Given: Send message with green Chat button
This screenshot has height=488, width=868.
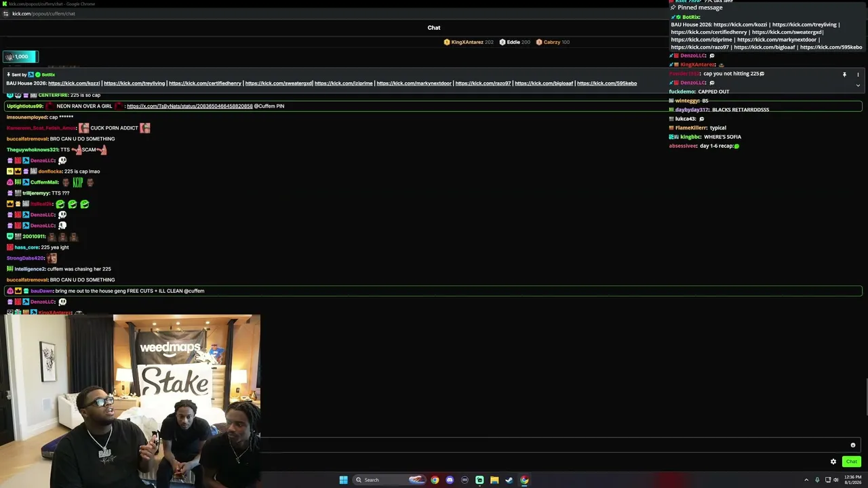Looking at the screenshot, I should (x=852, y=462).
